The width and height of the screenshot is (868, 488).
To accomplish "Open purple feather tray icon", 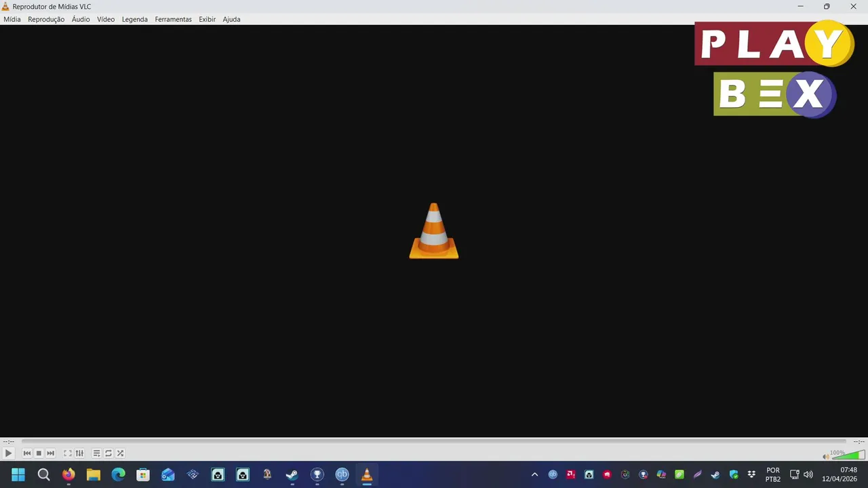I will click(x=697, y=474).
